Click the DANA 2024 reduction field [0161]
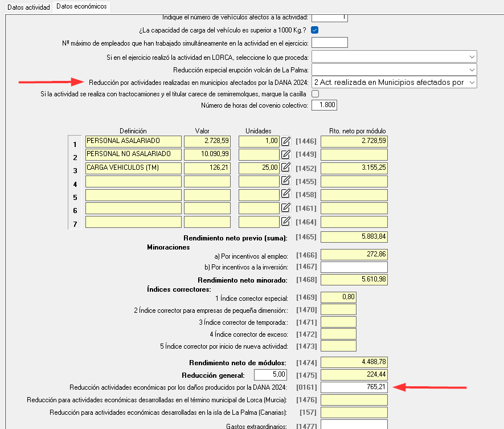504x429 pixels. [x=354, y=387]
